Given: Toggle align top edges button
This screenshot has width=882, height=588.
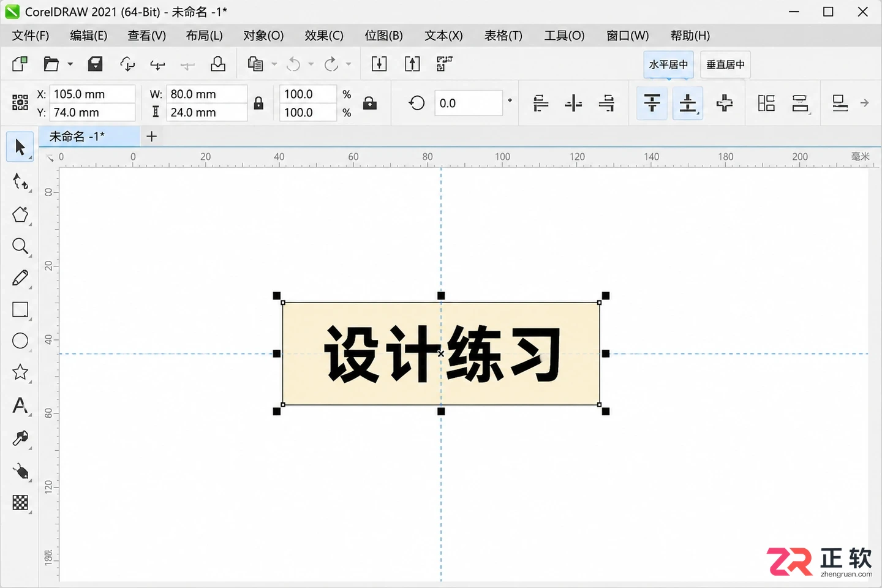Looking at the screenshot, I should 652,103.
